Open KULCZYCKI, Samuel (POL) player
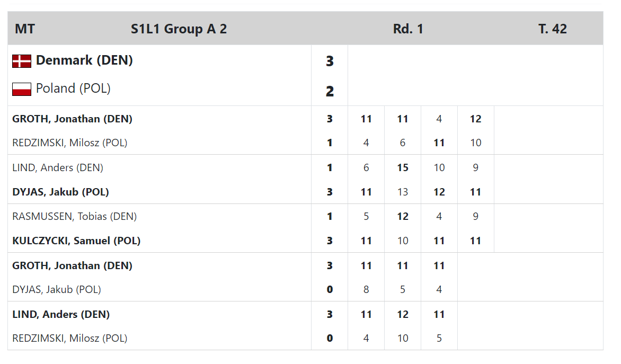The height and width of the screenshot is (364, 621). [76, 241]
